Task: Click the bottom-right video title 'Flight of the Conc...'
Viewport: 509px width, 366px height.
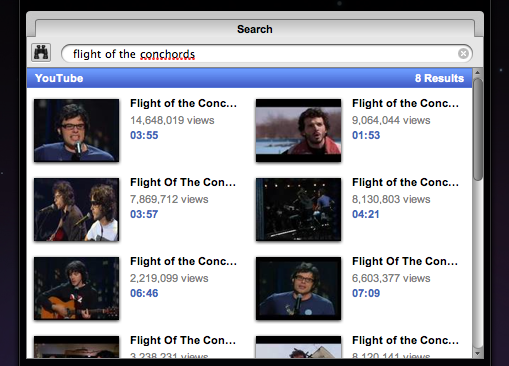Action: pos(405,340)
